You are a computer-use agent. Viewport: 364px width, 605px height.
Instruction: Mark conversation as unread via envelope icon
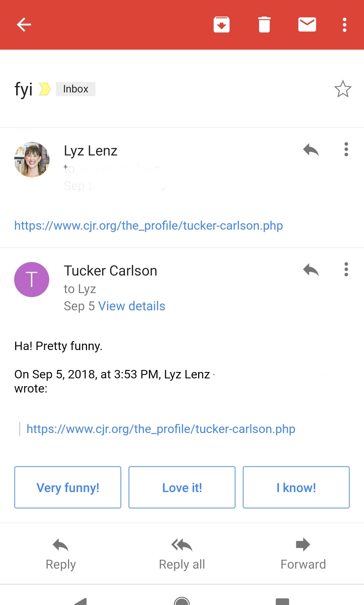click(307, 25)
